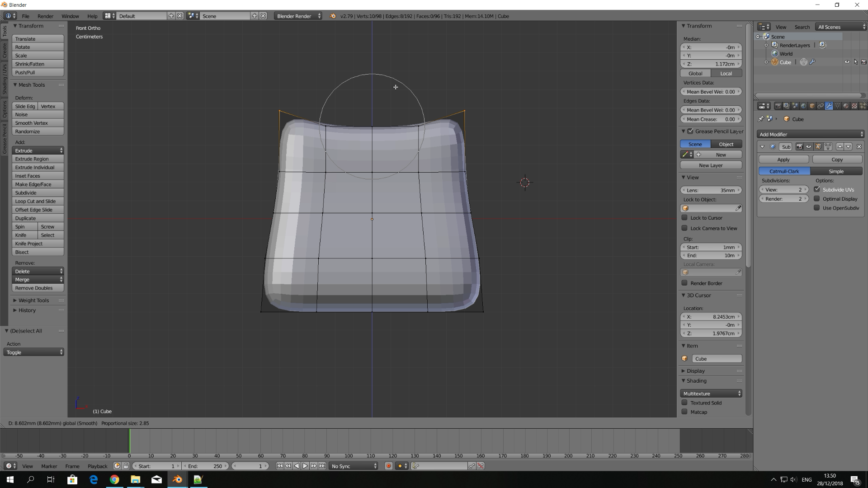Open the Render menu

tap(45, 16)
